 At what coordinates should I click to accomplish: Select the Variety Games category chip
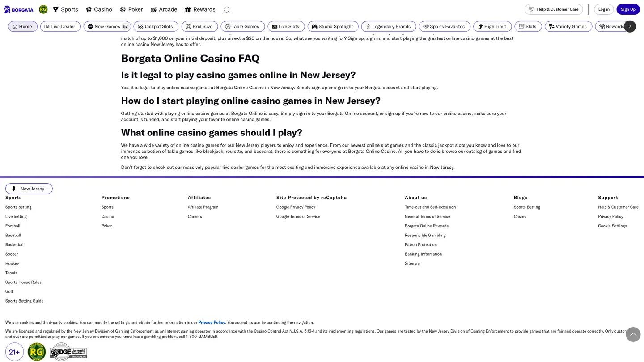pyautogui.click(x=568, y=26)
